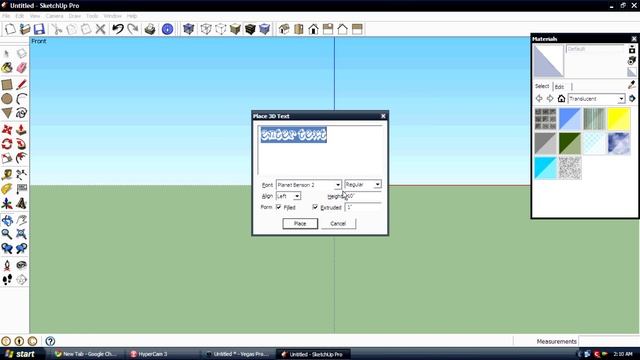Select the Eraser tool

(22, 68)
